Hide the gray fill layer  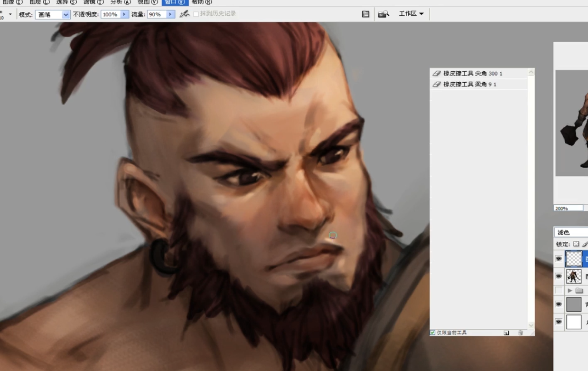559,304
